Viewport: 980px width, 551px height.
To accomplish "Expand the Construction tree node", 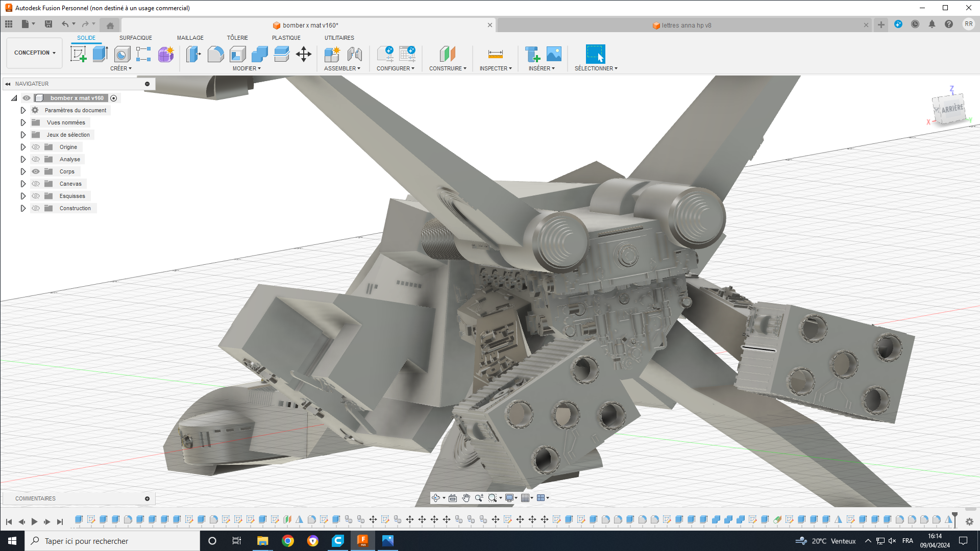I will 23,208.
